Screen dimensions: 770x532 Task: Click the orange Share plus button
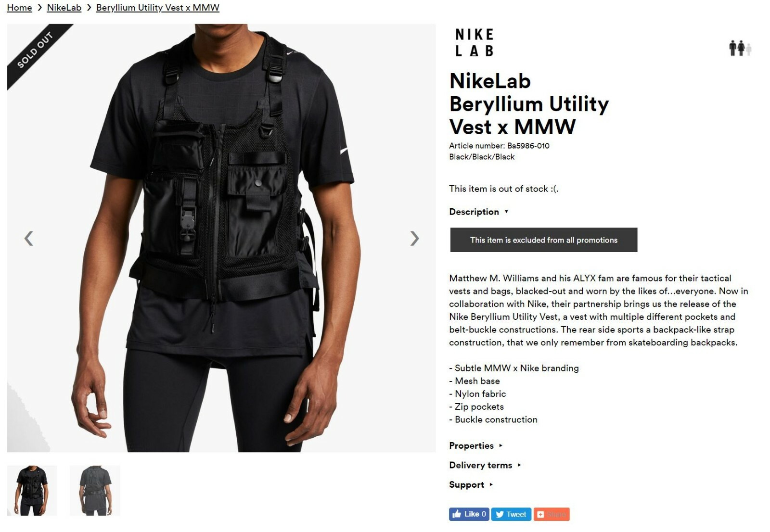[x=552, y=514]
